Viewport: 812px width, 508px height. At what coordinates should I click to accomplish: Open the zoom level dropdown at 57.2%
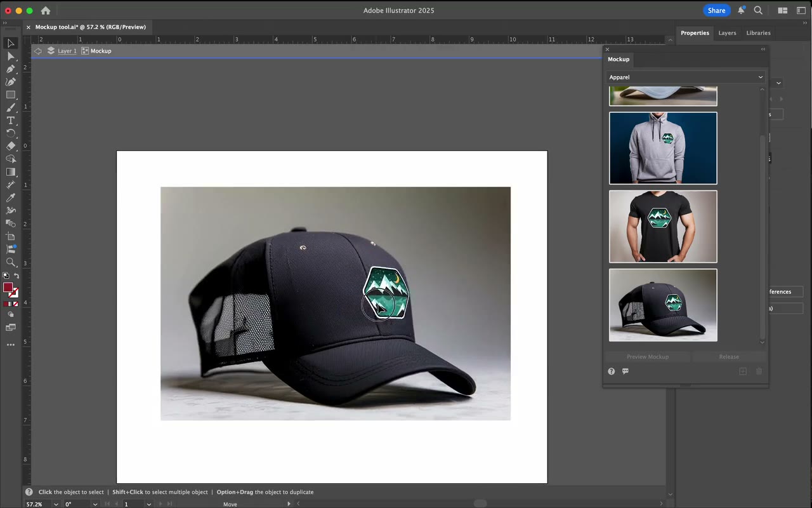(56, 504)
